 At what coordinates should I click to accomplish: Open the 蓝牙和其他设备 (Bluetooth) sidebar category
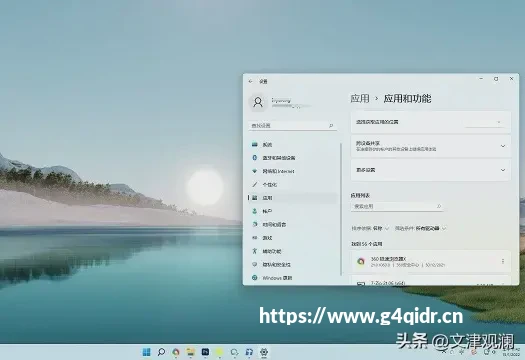(293, 158)
